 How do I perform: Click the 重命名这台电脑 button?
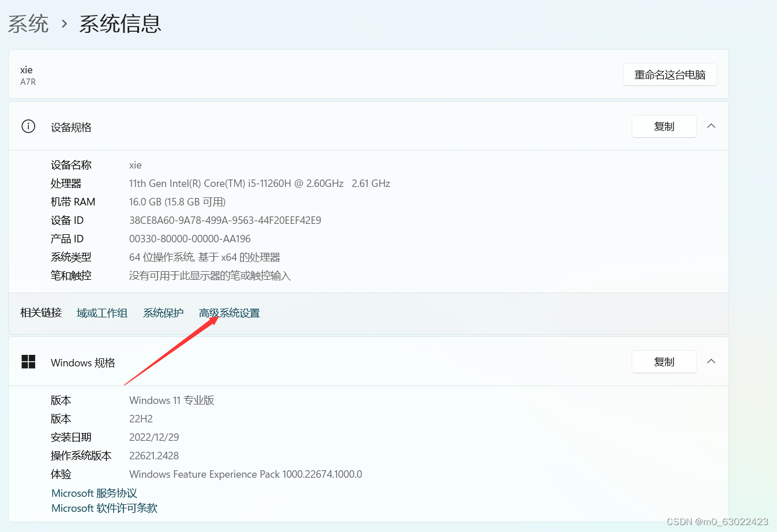point(670,74)
